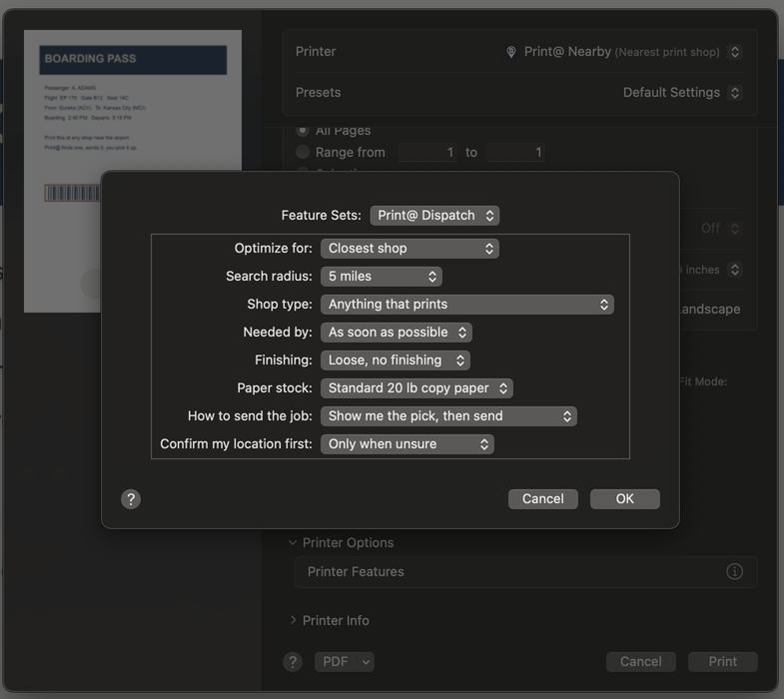Open the How to send the job dropdown

(448, 416)
